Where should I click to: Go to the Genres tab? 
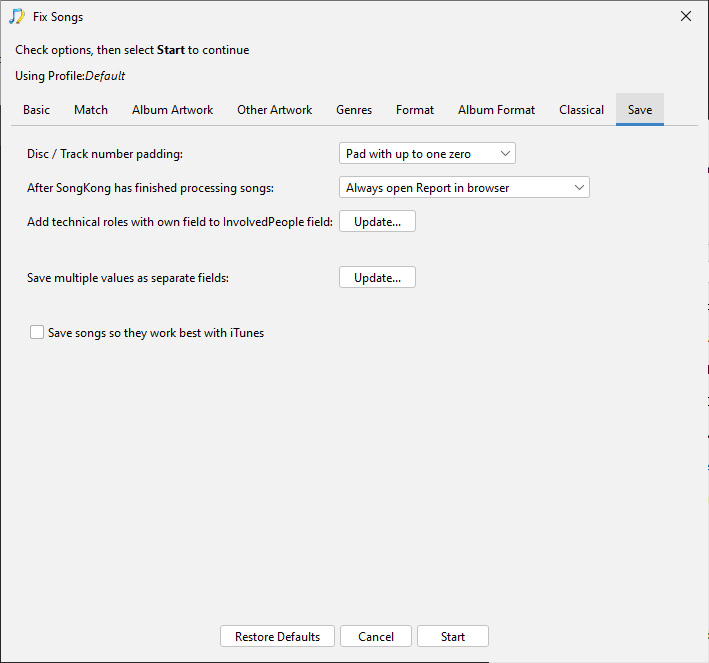coord(354,110)
